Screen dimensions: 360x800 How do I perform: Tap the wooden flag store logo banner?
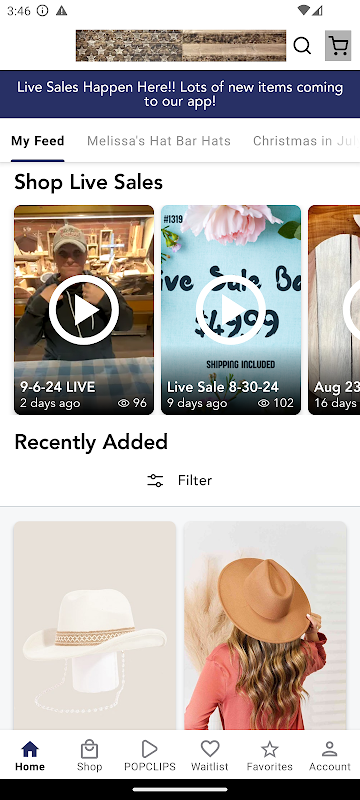181,46
